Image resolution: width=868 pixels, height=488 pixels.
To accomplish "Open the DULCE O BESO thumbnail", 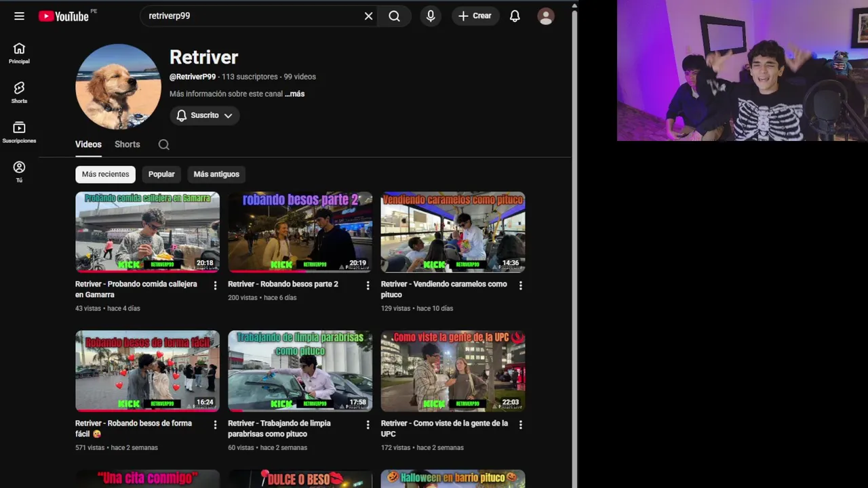I will click(x=300, y=479).
